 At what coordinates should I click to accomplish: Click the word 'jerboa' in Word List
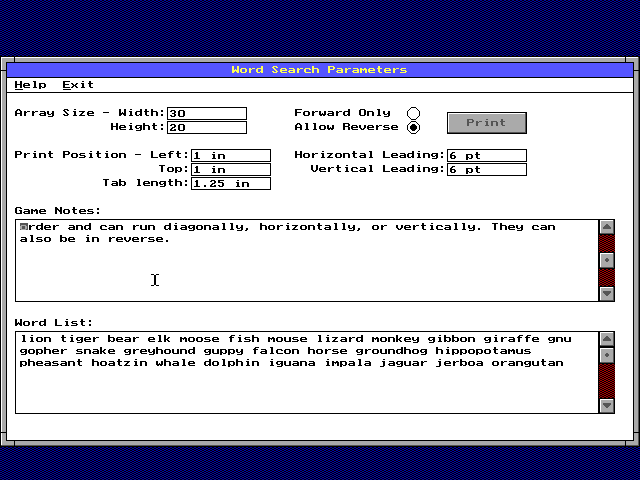pos(459,363)
